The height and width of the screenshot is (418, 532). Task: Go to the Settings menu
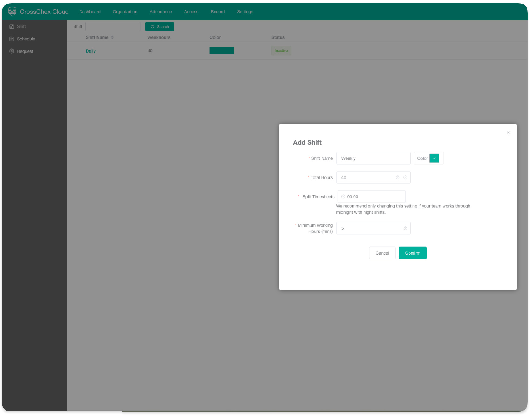tap(245, 12)
